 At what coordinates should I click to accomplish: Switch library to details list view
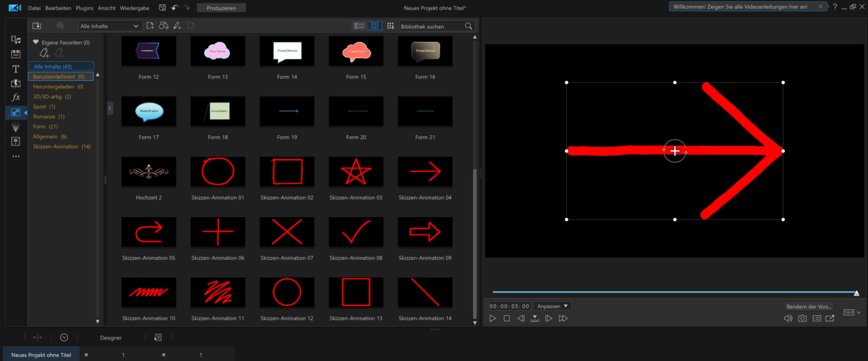point(359,26)
